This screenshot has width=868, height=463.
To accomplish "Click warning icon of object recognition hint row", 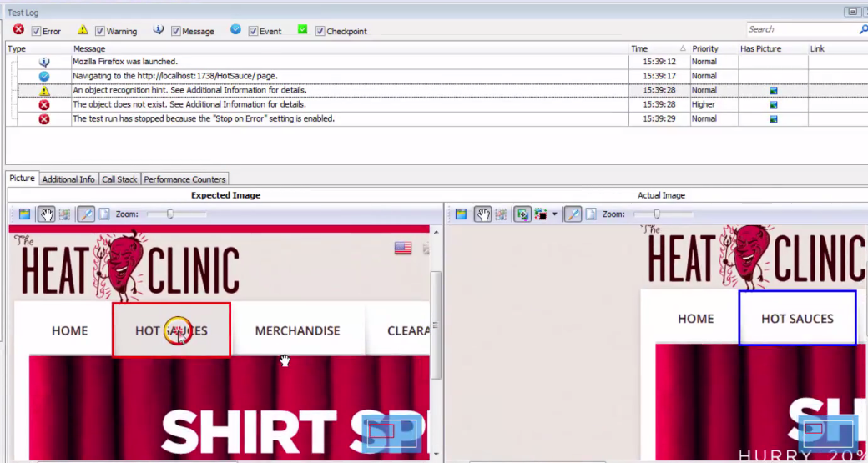I will pos(44,91).
